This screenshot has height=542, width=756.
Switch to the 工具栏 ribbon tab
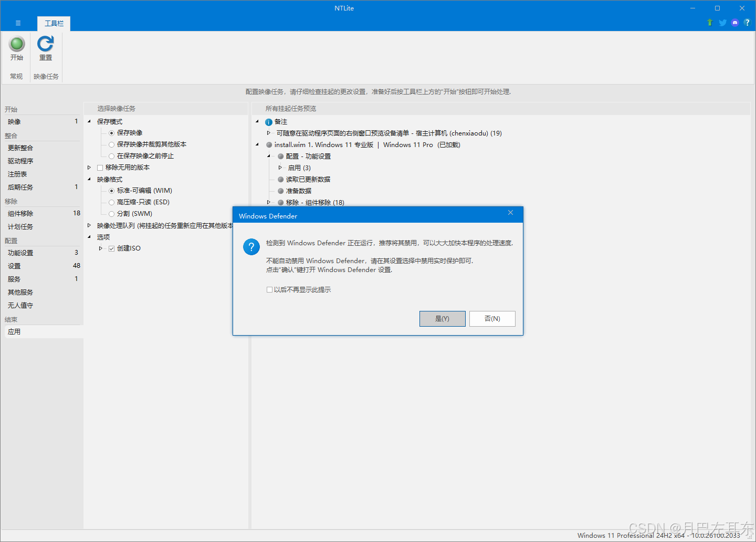point(54,24)
